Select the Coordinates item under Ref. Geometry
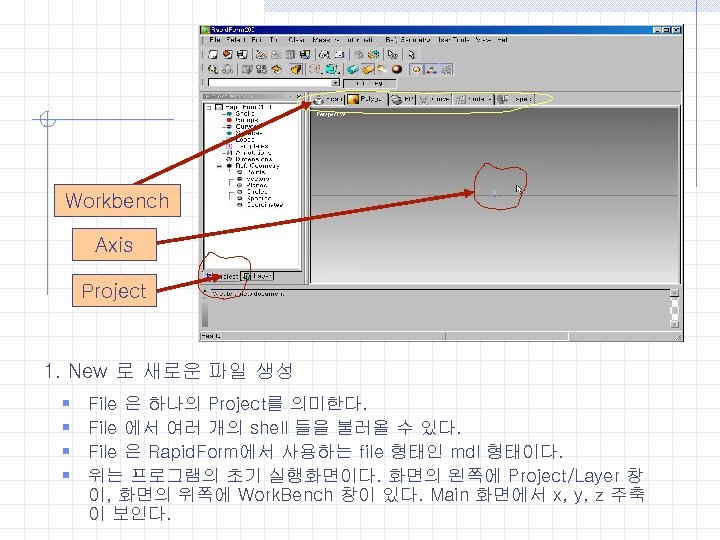 [x=265, y=205]
